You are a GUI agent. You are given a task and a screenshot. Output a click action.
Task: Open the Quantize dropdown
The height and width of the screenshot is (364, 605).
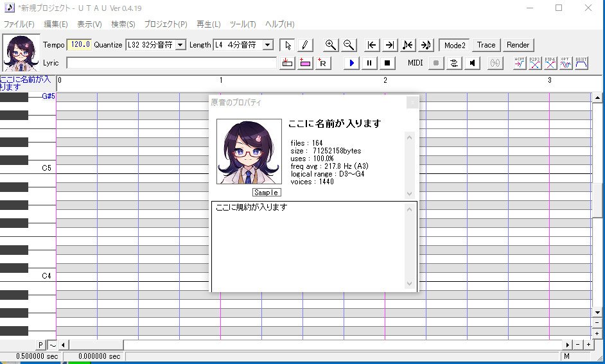tap(180, 45)
